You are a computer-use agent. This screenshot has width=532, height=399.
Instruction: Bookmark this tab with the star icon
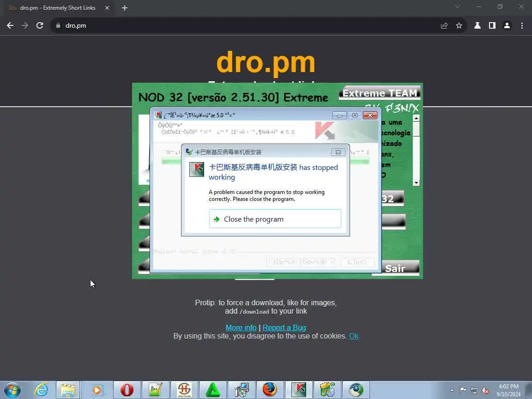point(459,25)
